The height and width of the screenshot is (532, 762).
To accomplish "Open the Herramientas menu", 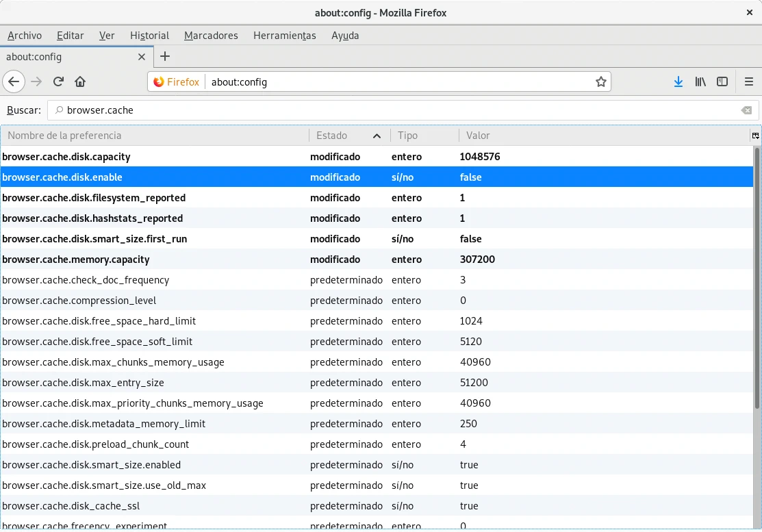I will point(284,36).
